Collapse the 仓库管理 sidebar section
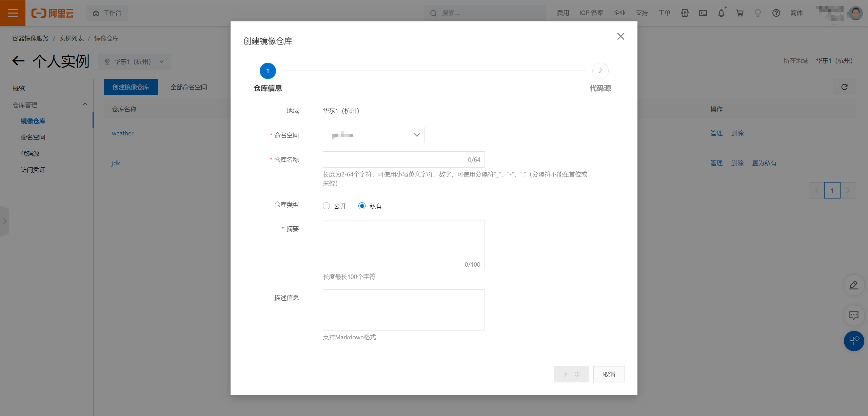 click(85, 105)
